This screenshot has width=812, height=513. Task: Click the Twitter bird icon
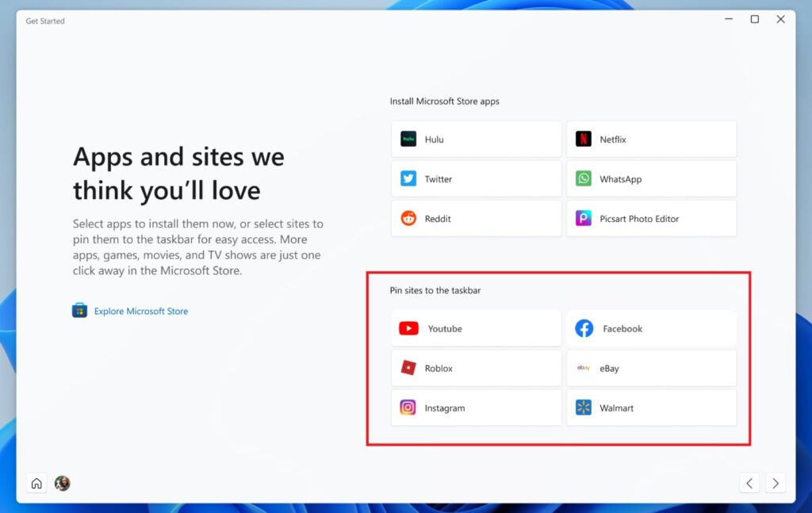tap(408, 179)
